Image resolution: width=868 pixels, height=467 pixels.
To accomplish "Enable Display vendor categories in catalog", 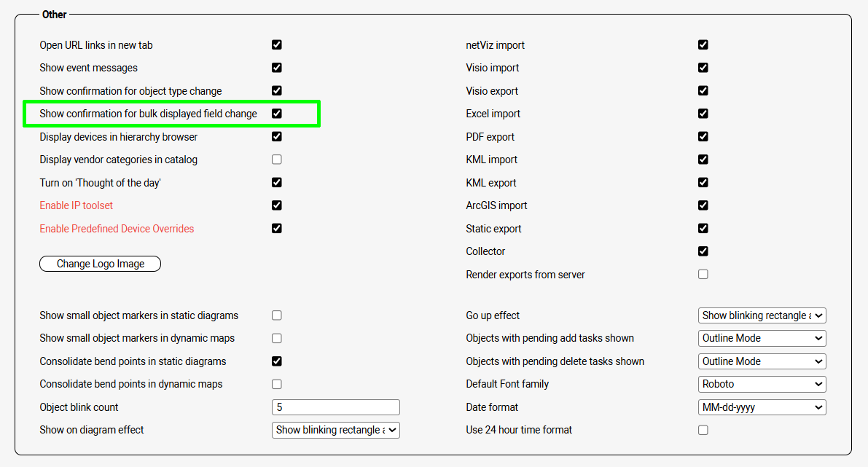I will [277, 160].
